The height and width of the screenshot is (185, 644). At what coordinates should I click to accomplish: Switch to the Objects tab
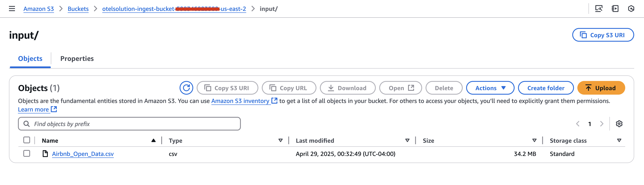(30, 59)
